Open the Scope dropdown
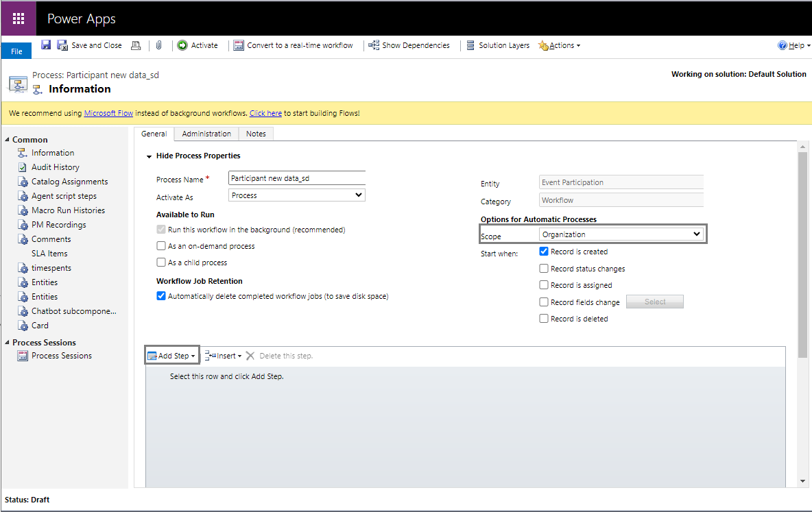 (621, 234)
